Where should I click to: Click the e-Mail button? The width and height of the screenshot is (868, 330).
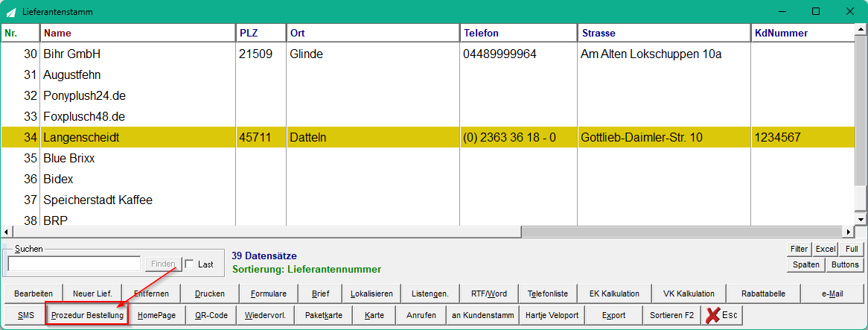[x=832, y=293]
